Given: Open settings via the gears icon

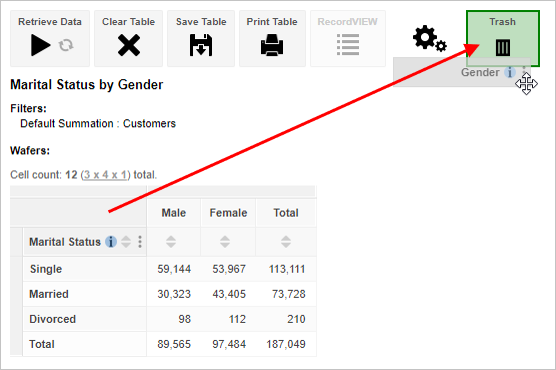Looking at the screenshot, I should coord(429,38).
